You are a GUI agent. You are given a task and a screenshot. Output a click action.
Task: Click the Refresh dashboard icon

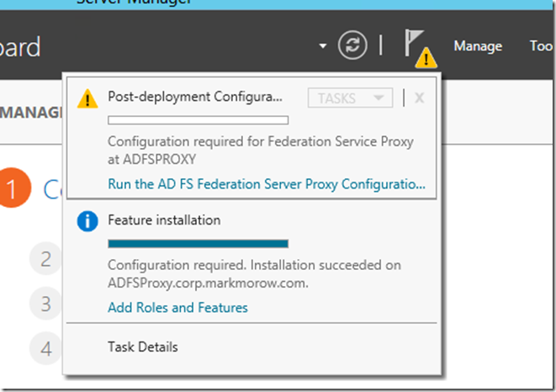click(x=352, y=45)
